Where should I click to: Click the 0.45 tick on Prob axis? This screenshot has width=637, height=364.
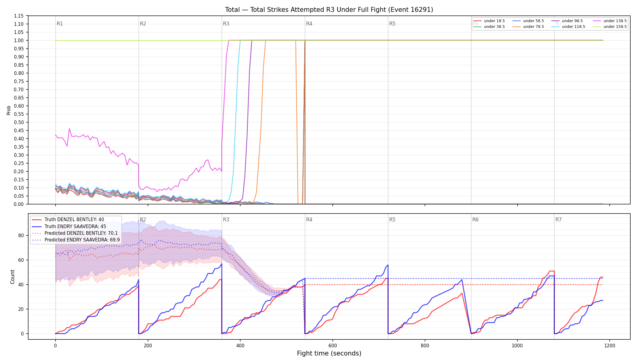tap(19, 130)
